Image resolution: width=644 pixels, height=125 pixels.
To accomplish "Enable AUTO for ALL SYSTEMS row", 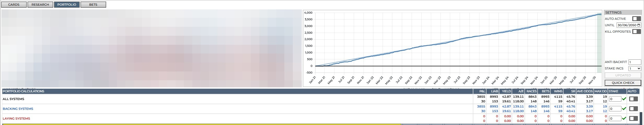I will (633, 99).
